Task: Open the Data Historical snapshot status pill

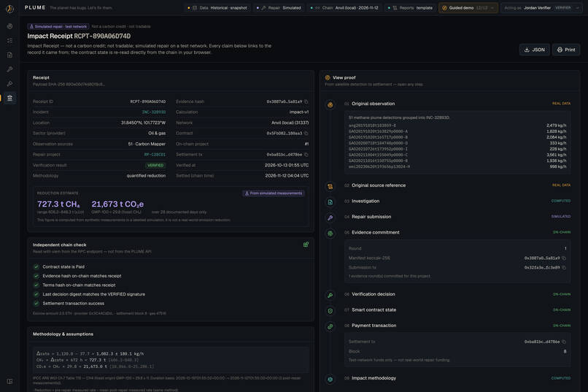Action: pos(217,8)
